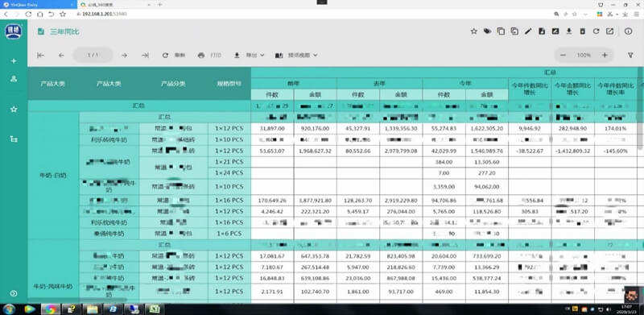This screenshot has width=644, height=315.
Task: Open the user profile icon in sidebar
Action: coord(14,78)
